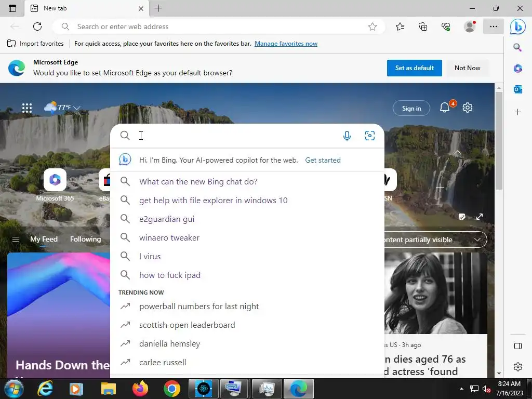
Task: Launch Internet Explorer from taskbar
Action: tap(45, 389)
